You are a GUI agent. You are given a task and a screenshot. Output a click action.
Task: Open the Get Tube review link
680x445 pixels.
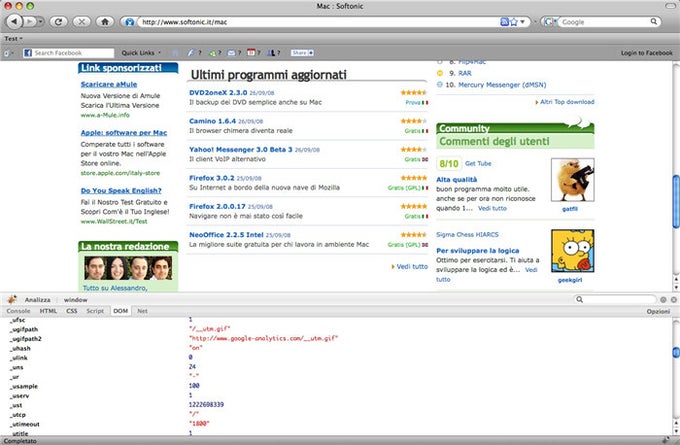[x=478, y=164]
